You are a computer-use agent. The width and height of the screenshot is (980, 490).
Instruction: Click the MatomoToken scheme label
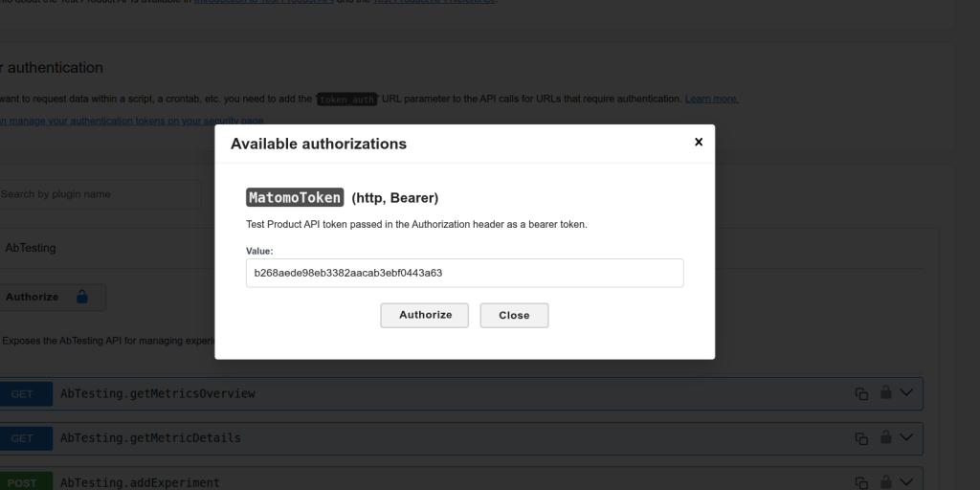click(x=295, y=197)
